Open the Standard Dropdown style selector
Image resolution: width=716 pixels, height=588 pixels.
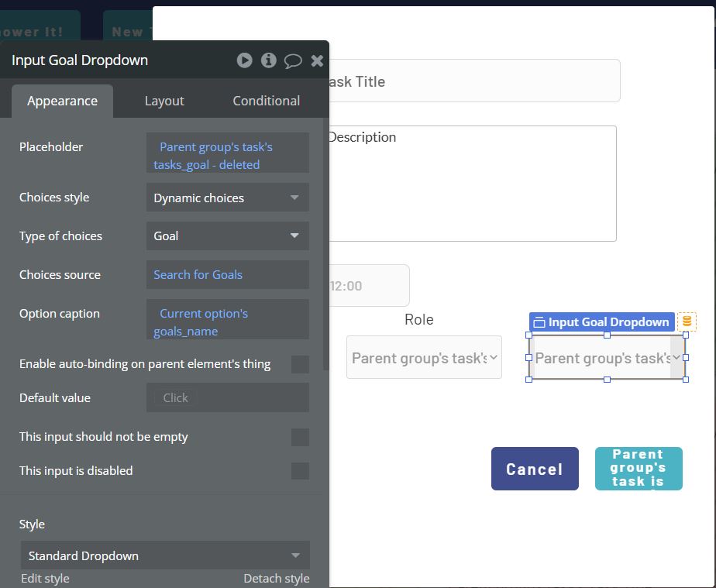[165, 555]
